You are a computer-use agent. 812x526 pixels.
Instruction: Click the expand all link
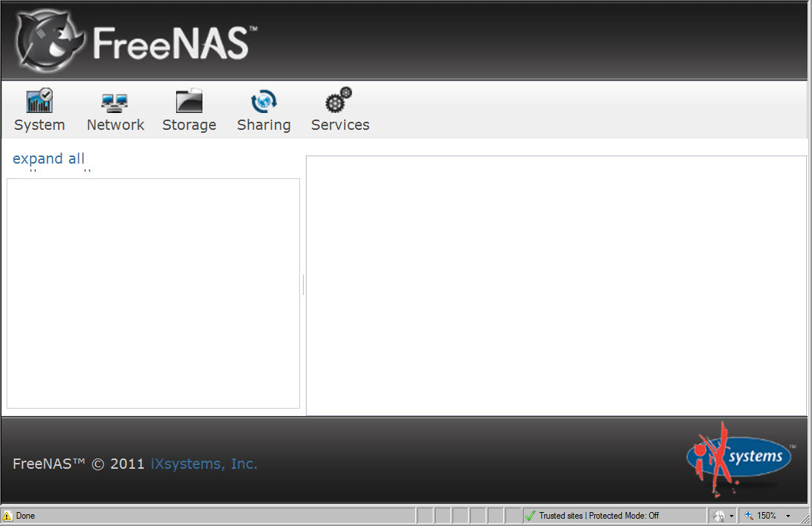[48, 158]
